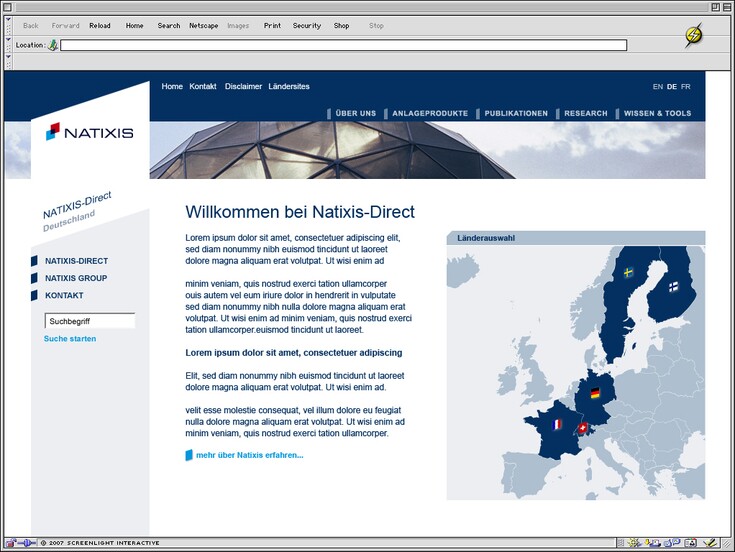Open the RESEARCH menu

tap(585, 113)
